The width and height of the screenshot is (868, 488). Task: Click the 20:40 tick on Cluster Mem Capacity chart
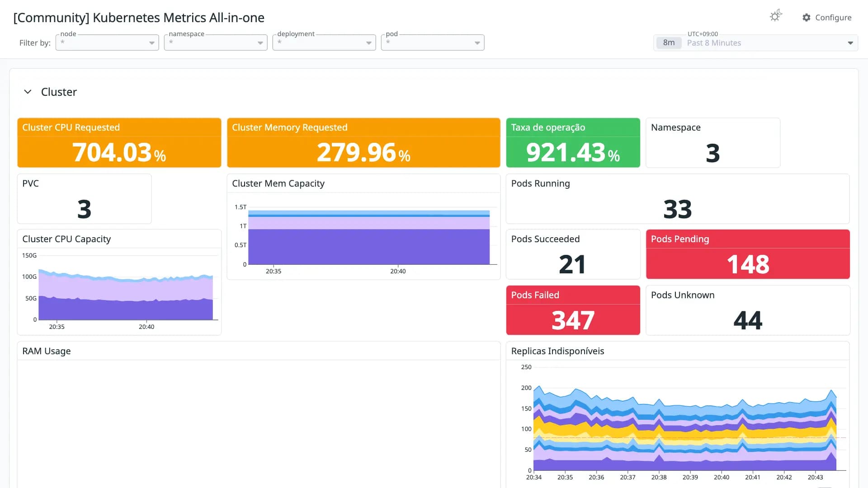click(398, 271)
